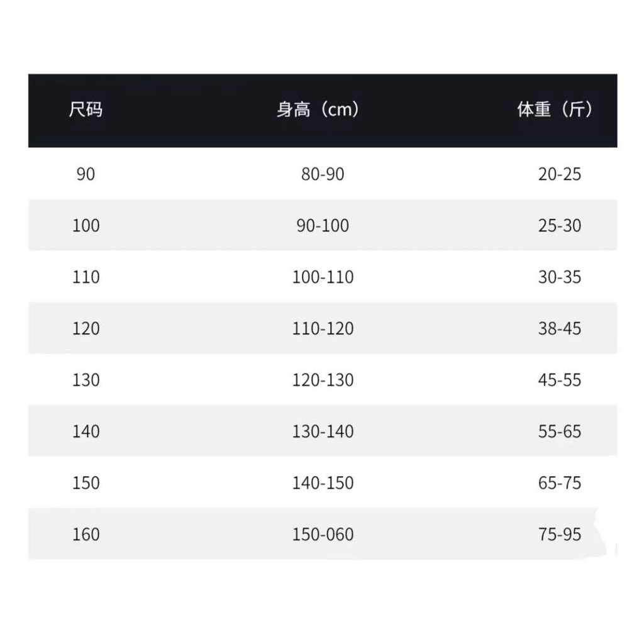Screen dimensions: 644x644
Task: Click the 75-95 weight cell
Action: [x=560, y=535]
